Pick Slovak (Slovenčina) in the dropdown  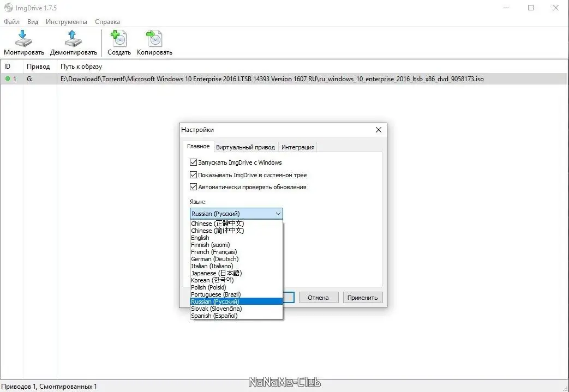click(x=236, y=309)
